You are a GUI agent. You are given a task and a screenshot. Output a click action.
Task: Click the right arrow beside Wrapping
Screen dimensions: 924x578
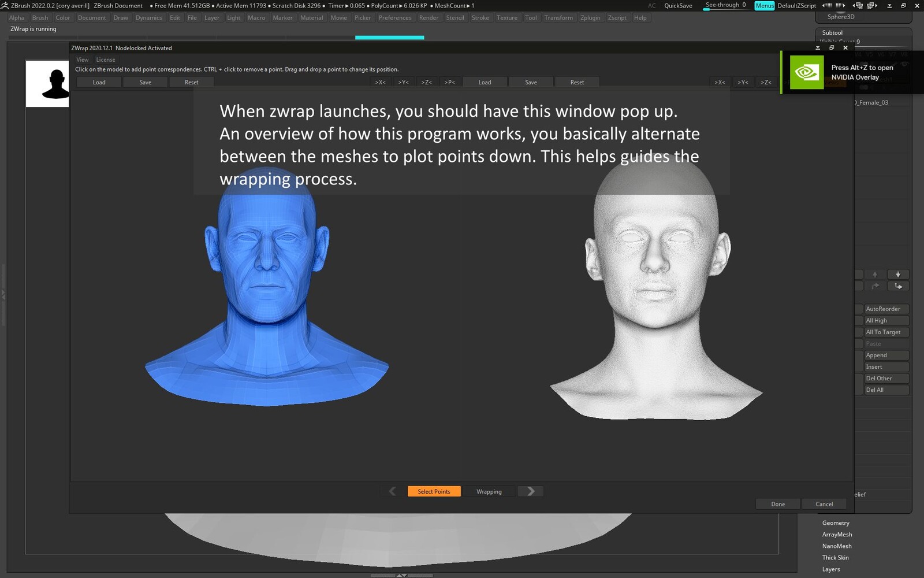click(x=531, y=491)
